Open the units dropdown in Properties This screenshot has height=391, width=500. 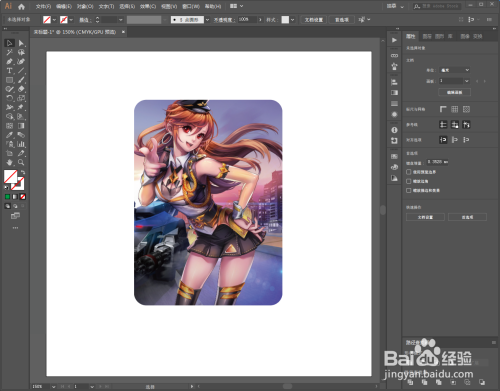click(x=454, y=70)
